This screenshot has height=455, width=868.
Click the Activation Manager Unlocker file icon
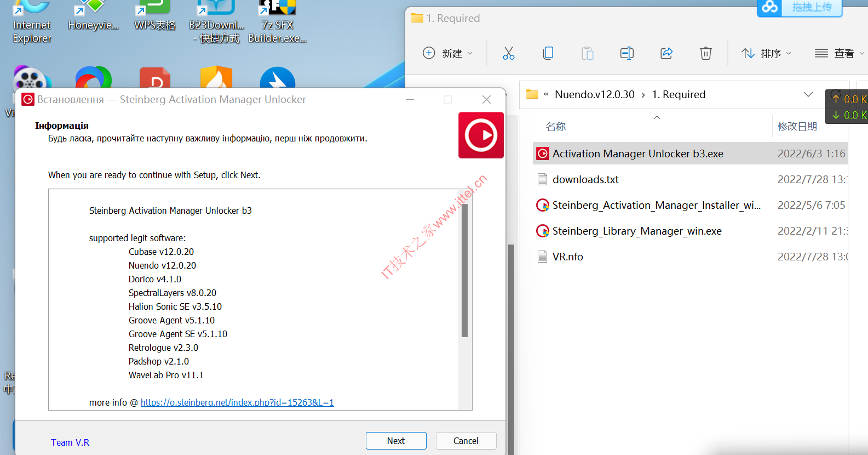(543, 153)
